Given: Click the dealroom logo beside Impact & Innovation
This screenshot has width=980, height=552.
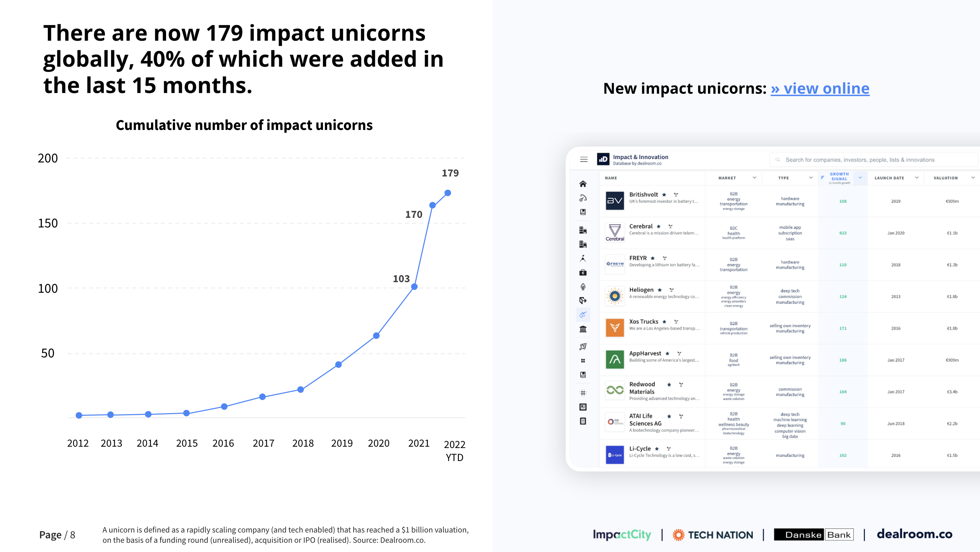Looking at the screenshot, I should click(603, 159).
